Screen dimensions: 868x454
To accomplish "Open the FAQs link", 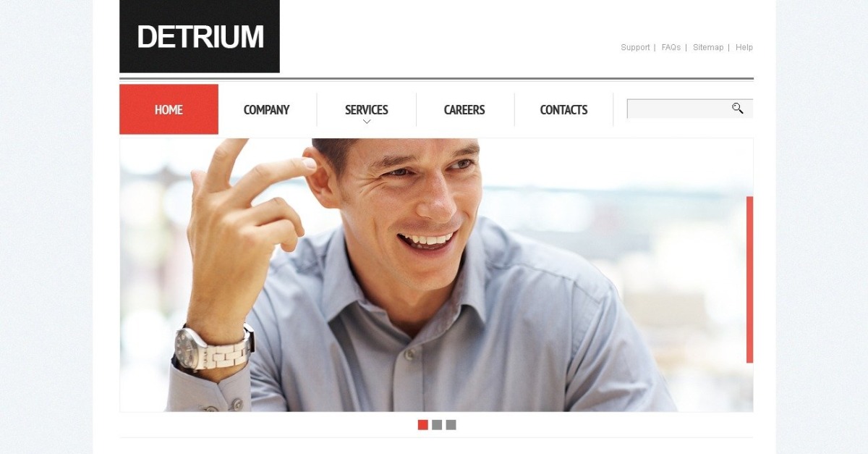I will [671, 47].
